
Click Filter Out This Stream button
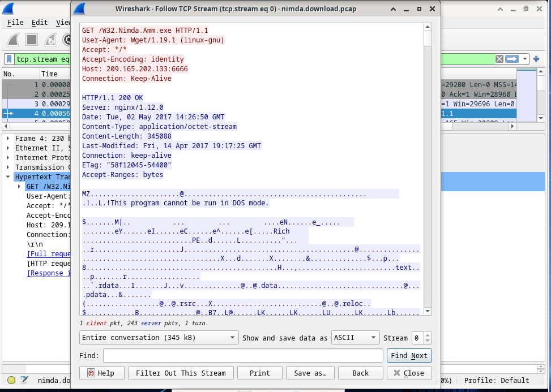tap(181, 373)
